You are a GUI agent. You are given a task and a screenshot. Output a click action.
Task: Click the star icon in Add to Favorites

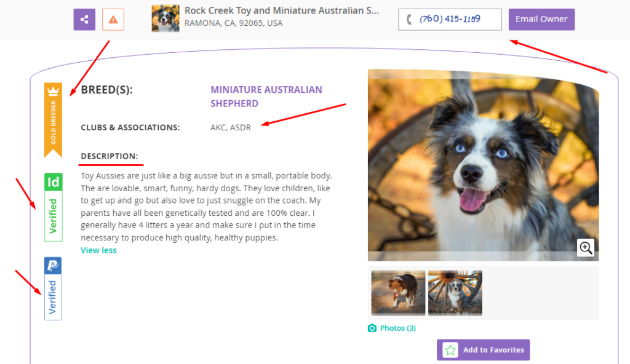point(451,350)
